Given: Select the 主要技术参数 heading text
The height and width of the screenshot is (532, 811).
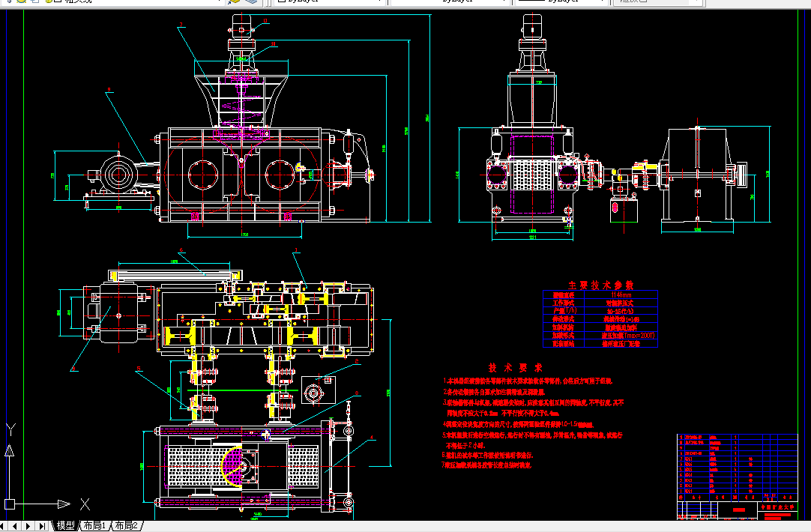Looking at the screenshot, I should [x=600, y=285].
